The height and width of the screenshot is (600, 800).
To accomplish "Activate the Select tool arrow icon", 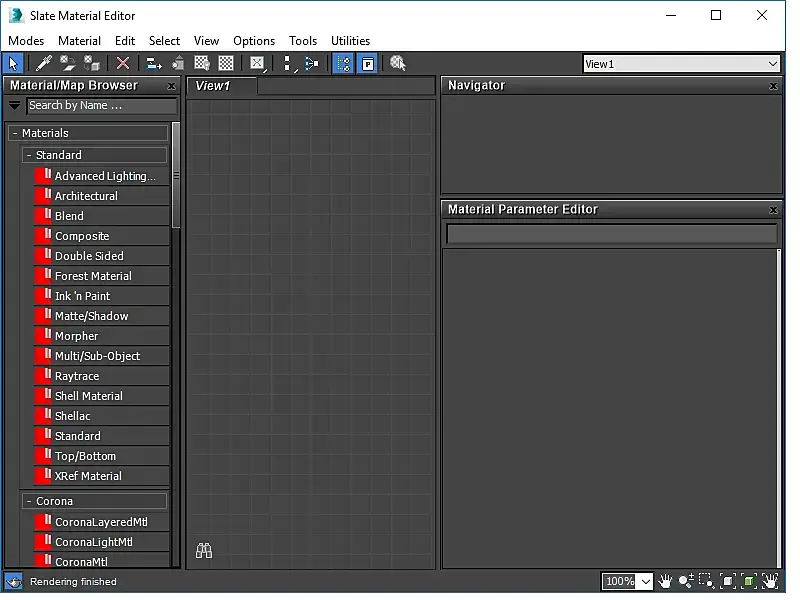I will click(14, 64).
